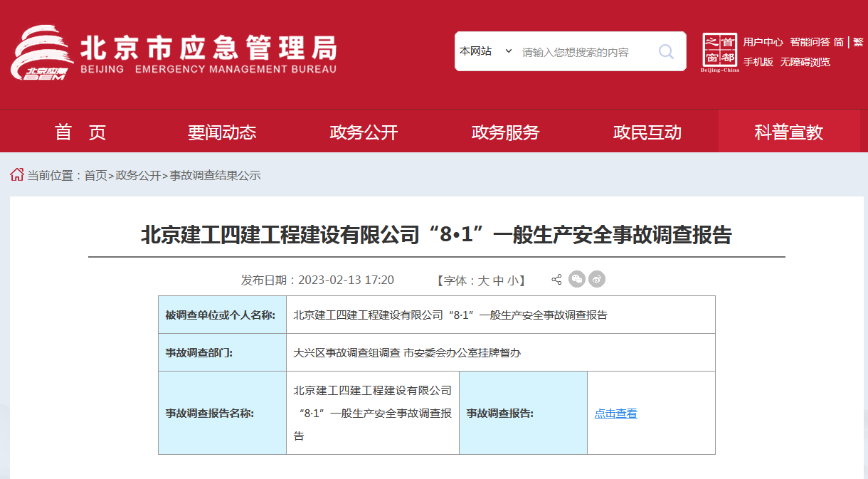
Task: Click 事故调查结果公示 in the breadcrumb
Action: (215, 175)
